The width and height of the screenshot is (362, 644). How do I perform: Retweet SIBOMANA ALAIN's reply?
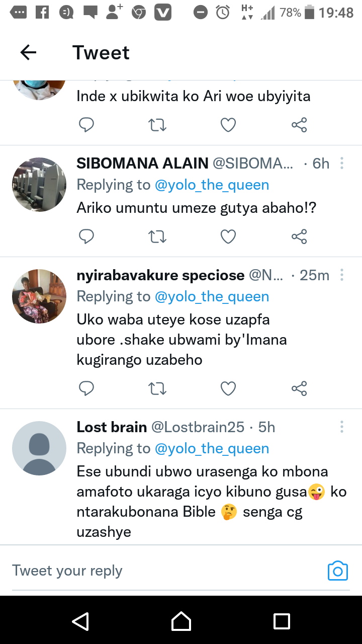click(x=157, y=236)
